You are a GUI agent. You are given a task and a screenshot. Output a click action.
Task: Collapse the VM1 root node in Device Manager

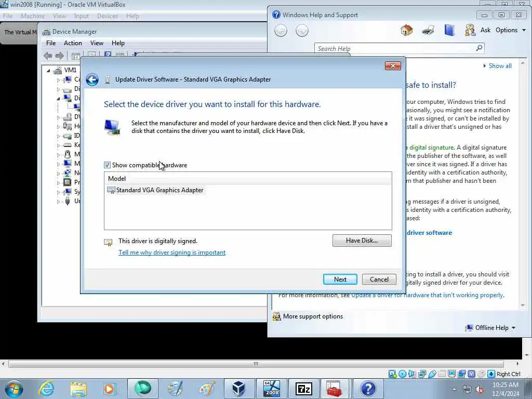pos(48,71)
